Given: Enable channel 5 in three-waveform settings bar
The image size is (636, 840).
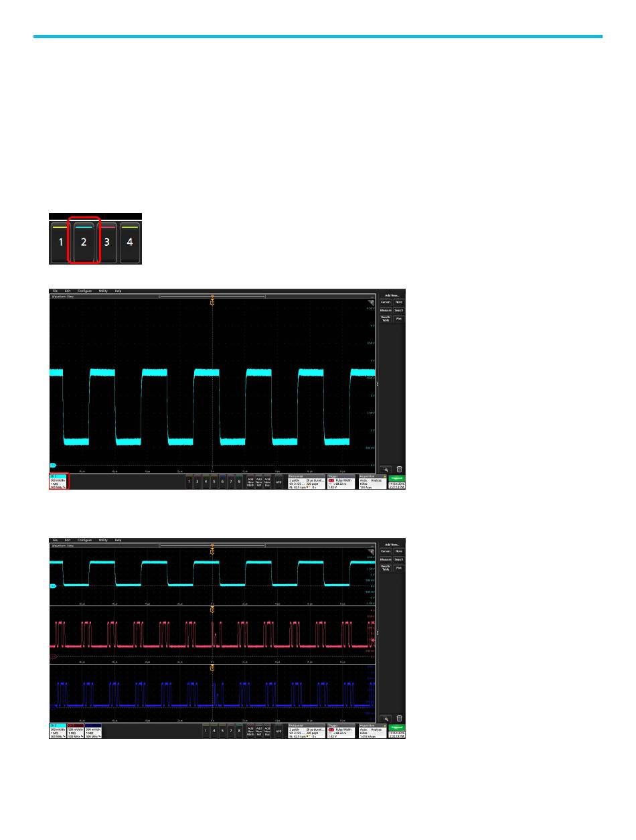Looking at the screenshot, I should click(x=222, y=731).
